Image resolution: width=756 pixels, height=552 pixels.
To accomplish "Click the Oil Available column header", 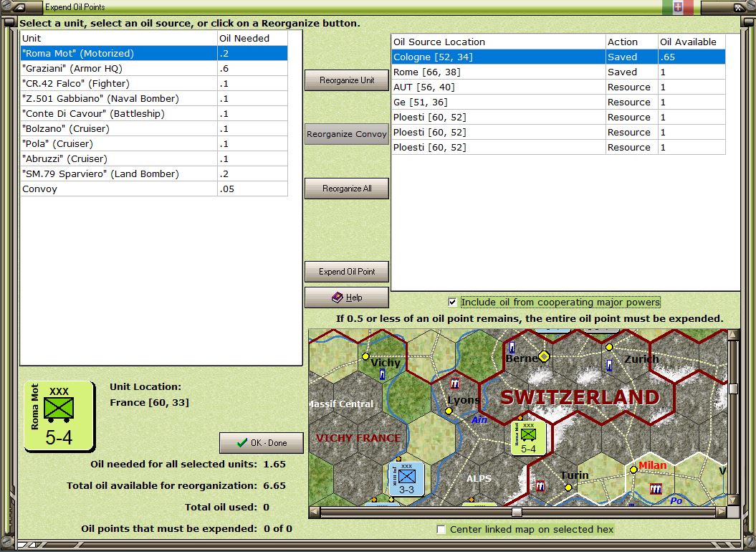I will coord(692,42).
